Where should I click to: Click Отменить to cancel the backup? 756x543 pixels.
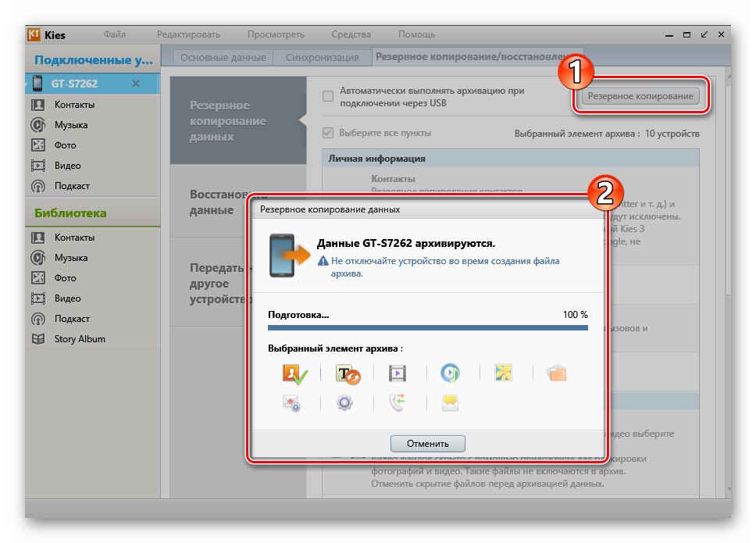click(x=428, y=443)
